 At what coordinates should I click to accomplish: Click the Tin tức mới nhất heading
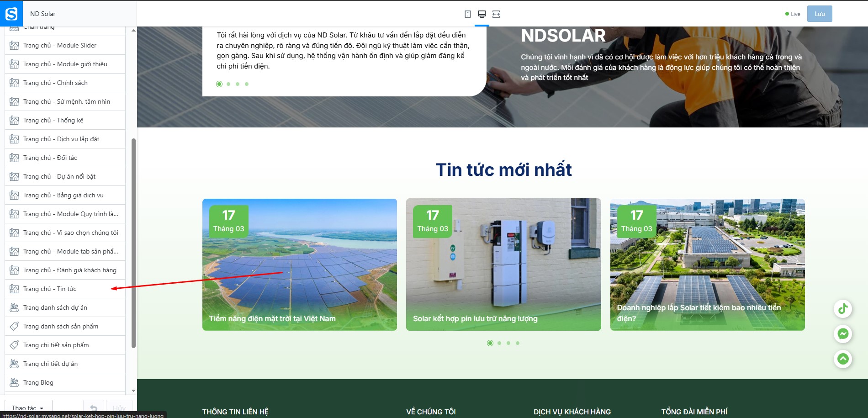(x=503, y=169)
